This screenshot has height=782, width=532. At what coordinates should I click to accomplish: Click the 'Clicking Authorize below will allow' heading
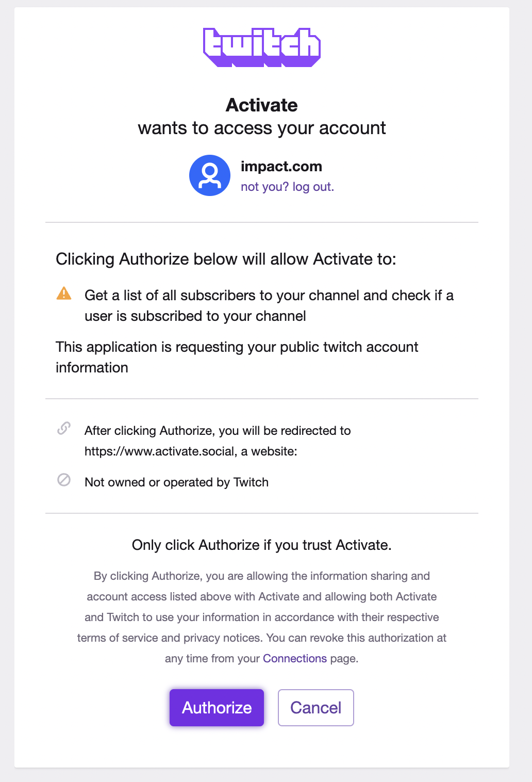pyautogui.click(x=226, y=259)
